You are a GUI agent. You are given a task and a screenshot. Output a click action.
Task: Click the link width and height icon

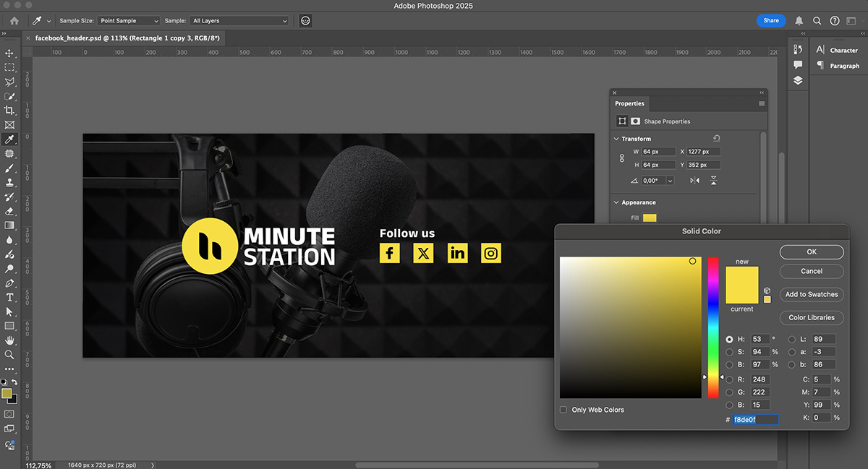621,158
